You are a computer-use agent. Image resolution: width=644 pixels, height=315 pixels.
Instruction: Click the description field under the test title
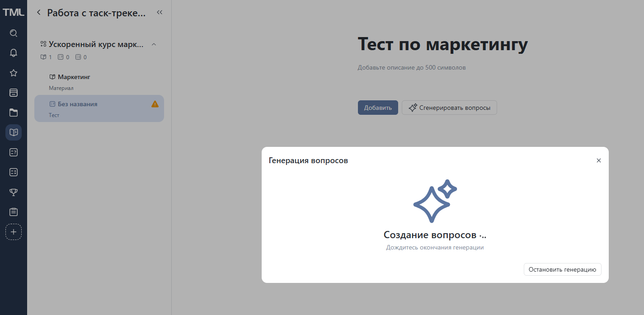[x=411, y=67]
